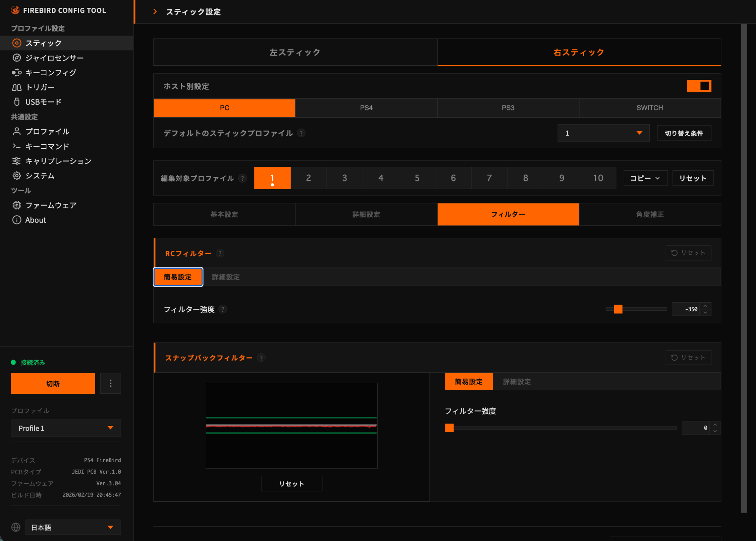Select the PS4 host option
Image resolution: width=756 pixels, height=541 pixels.
point(366,108)
